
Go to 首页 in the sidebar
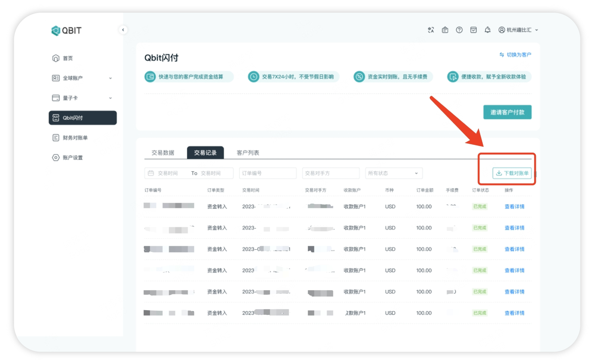[x=82, y=58]
